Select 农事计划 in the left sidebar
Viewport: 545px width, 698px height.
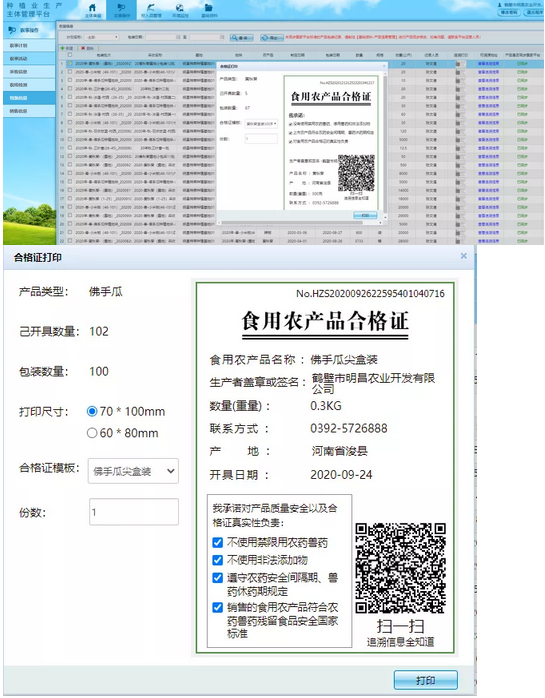coord(29,45)
